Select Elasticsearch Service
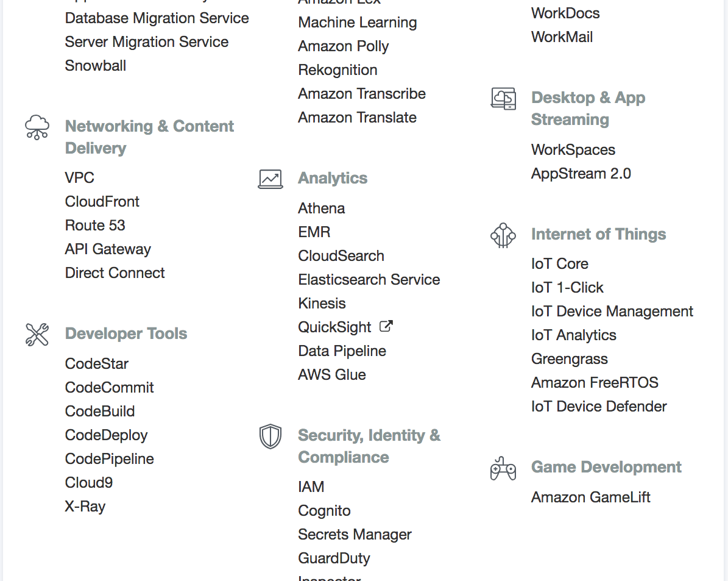 [x=369, y=279]
